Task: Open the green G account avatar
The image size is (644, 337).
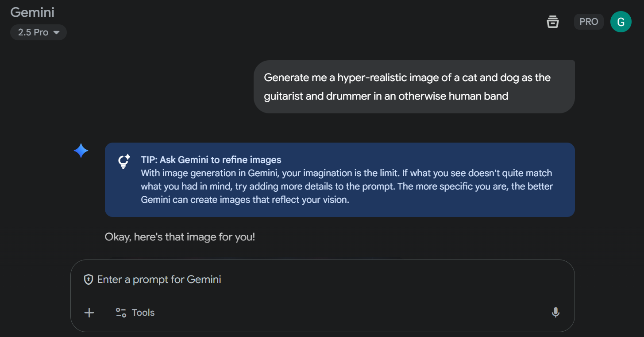Action: [x=621, y=22]
